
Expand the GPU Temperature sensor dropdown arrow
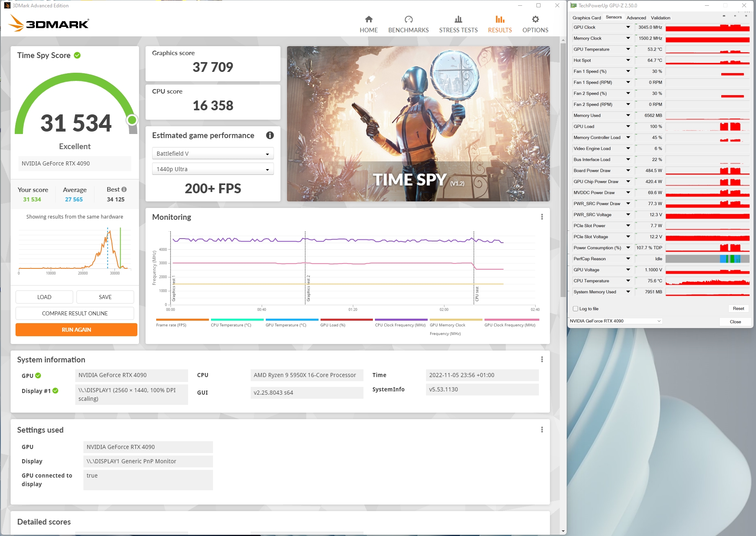coord(628,49)
